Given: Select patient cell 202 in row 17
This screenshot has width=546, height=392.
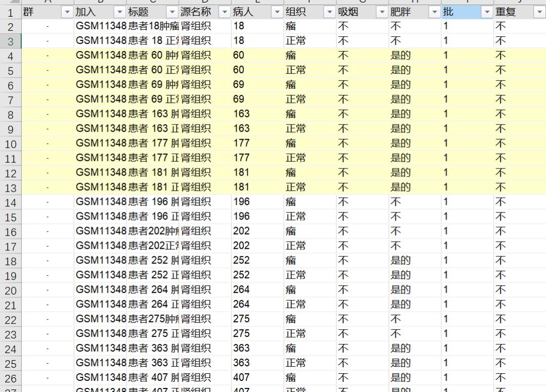Looking at the screenshot, I should click(x=258, y=246).
